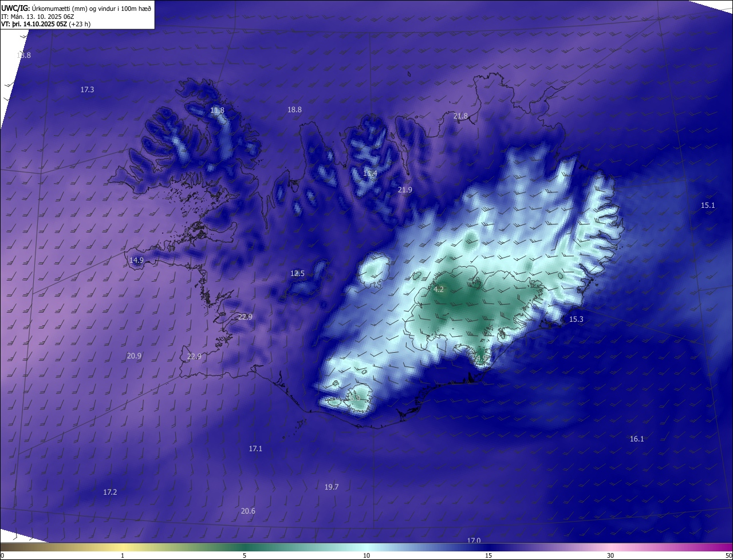The width and height of the screenshot is (733, 560).
Task: Click the 19.7 wind value label
Action: point(332,487)
